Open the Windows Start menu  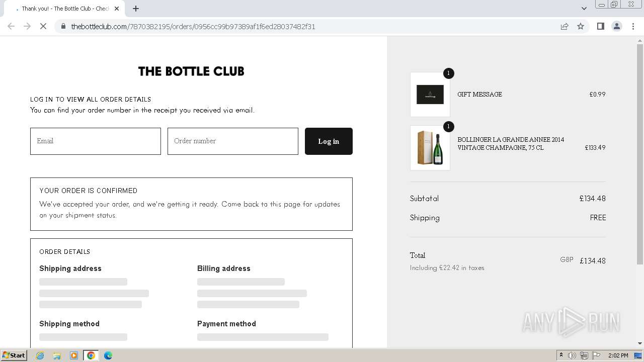click(x=14, y=355)
